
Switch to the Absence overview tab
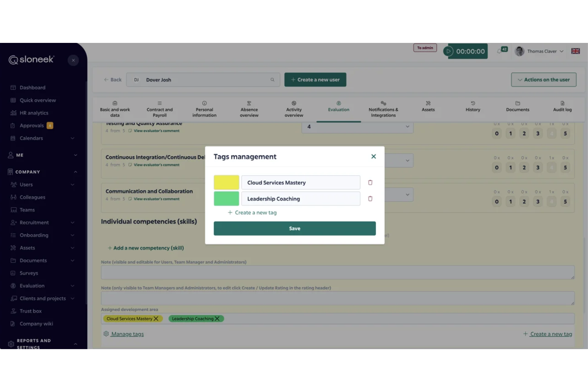tap(249, 109)
